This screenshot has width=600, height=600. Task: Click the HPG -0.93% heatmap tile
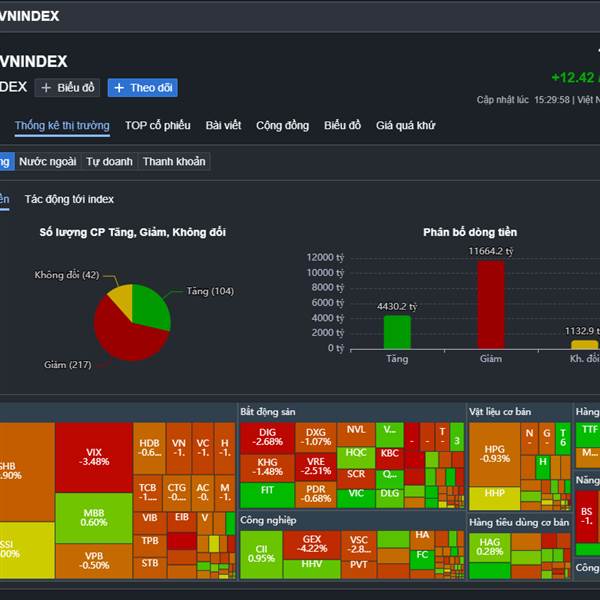click(494, 454)
